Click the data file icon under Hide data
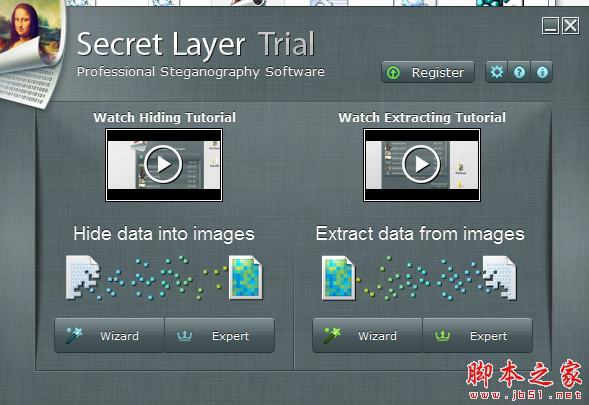589x405 pixels. pyautogui.click(x=83, y=278)
